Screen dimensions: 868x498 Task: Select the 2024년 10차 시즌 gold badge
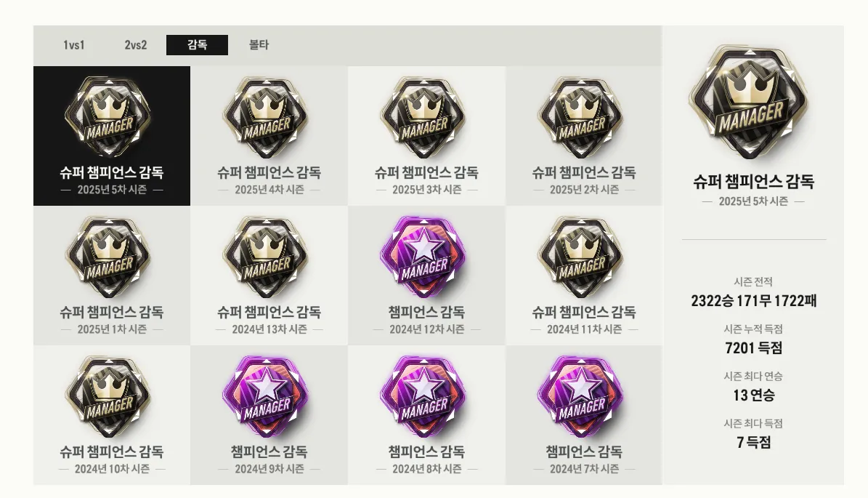tap(111, 415)
